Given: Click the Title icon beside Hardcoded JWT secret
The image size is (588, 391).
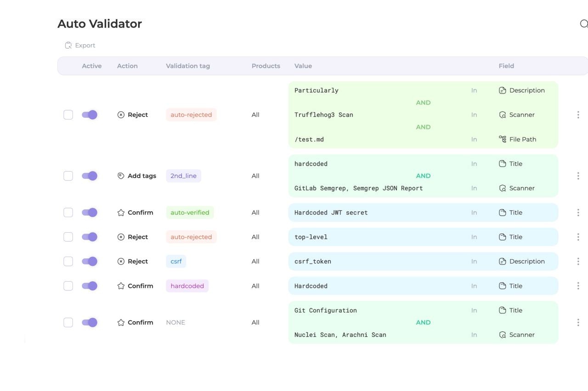Looking at the screenshot, I should click(502, 212).
